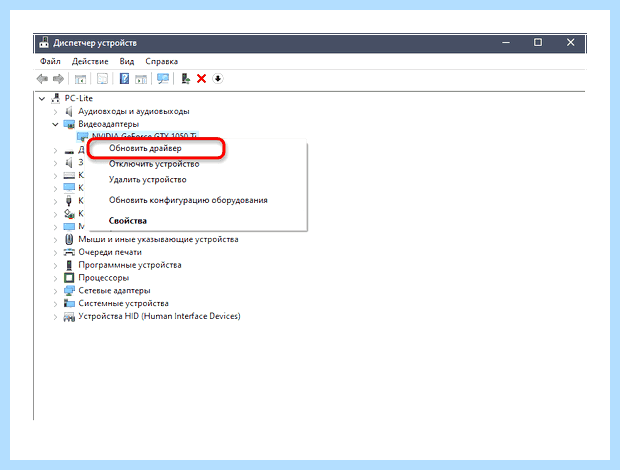Click the HID icon beside Устройства HID
The width and height of the screenshot is (620, 470).
point(69,316)
